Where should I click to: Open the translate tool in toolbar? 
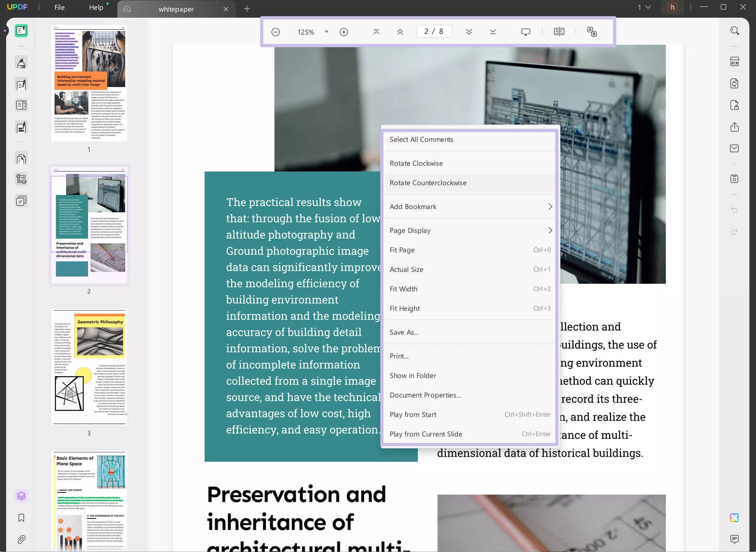[592, 32]
